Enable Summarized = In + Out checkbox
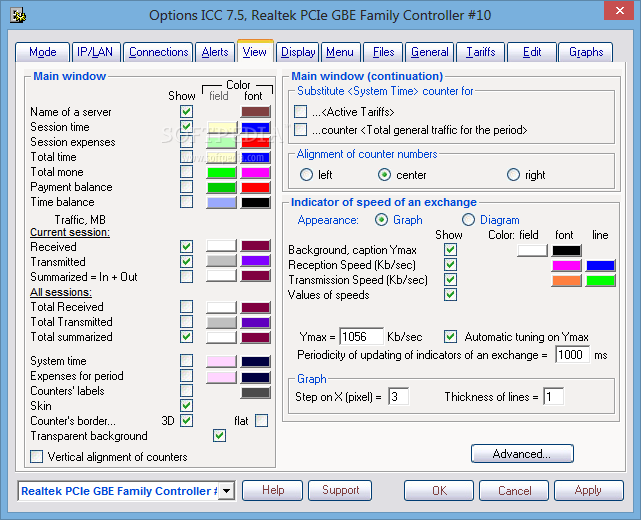Viewport: 641px width, 520px height. click(x=186, y=276)
